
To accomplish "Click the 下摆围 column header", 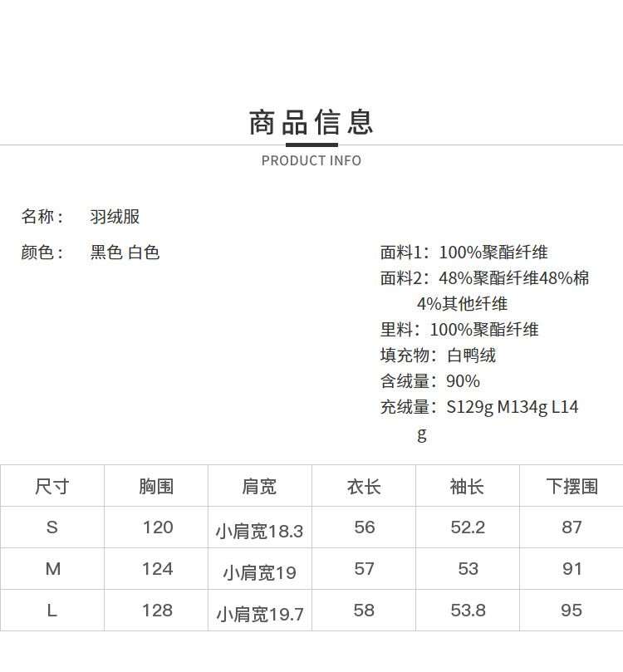I will tap(571, 487).
